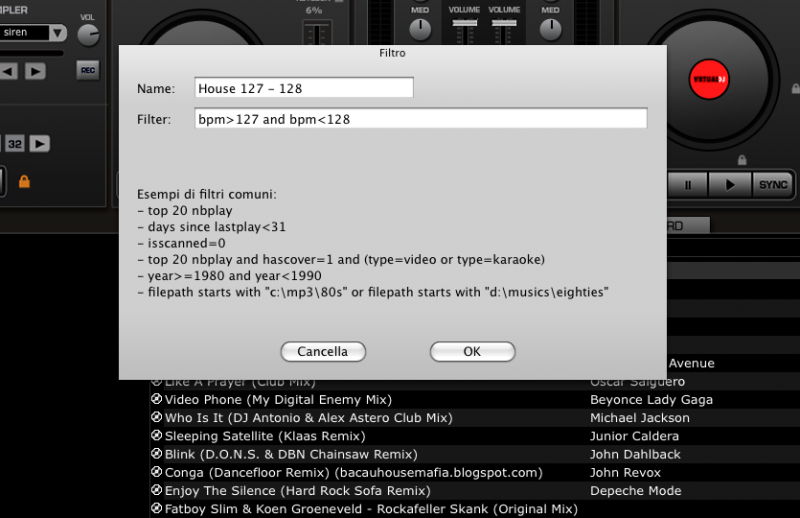Image resolution: width=800 pixels, height=518 pixels.
Task: Click the sampler previous arrow button
Action: [x=8, y=71]
